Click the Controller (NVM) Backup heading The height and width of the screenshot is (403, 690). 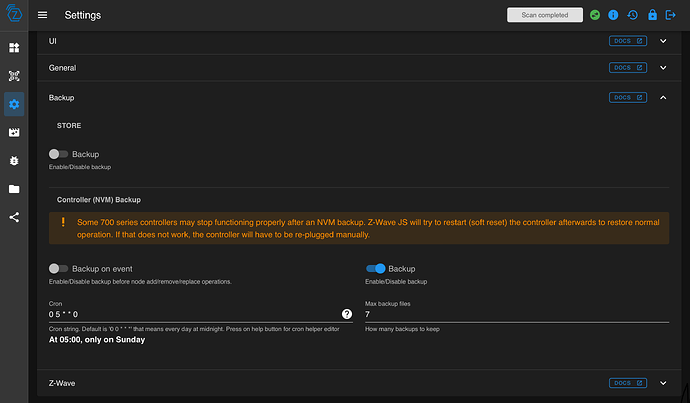tap(99, 200)
